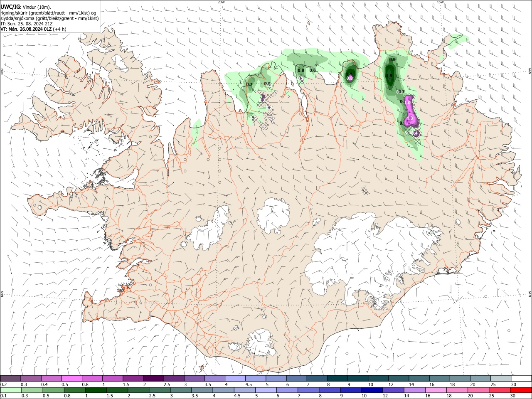Click the '(+4 h)' forecast offset text

[x=60, y=29]
